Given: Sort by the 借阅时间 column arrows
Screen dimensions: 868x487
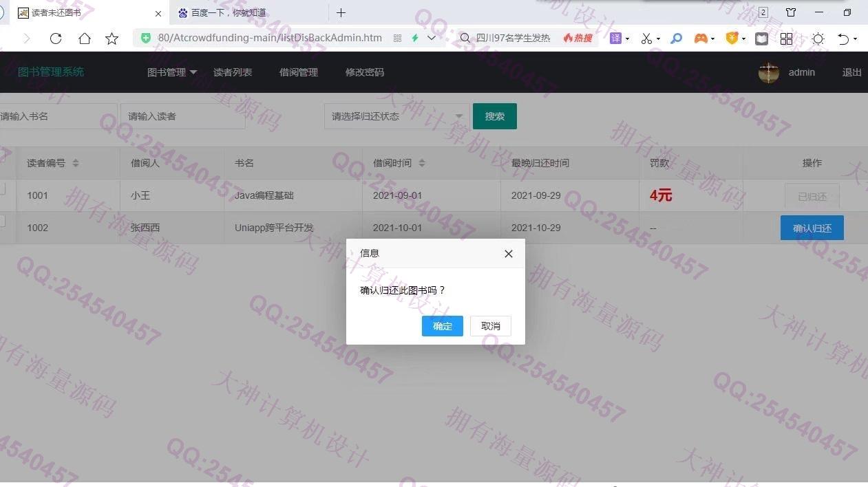Looking at the screenshot, I should (422, 163).
